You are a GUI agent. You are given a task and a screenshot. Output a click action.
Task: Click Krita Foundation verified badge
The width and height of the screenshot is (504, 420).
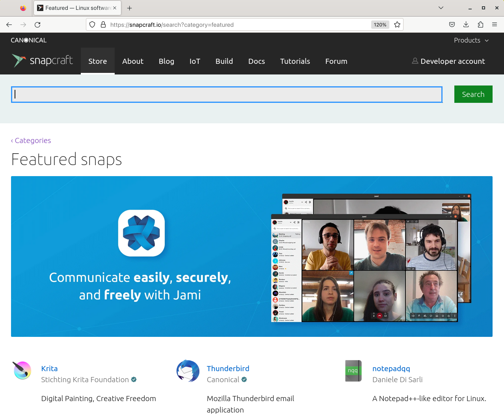[134, 379]
